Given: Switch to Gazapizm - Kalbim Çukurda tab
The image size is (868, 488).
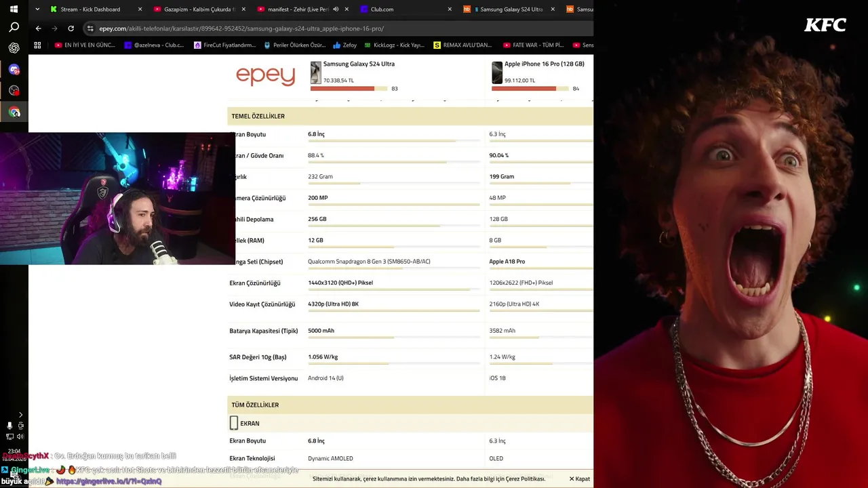Looking at the screenshot, I should pos(199,9).
